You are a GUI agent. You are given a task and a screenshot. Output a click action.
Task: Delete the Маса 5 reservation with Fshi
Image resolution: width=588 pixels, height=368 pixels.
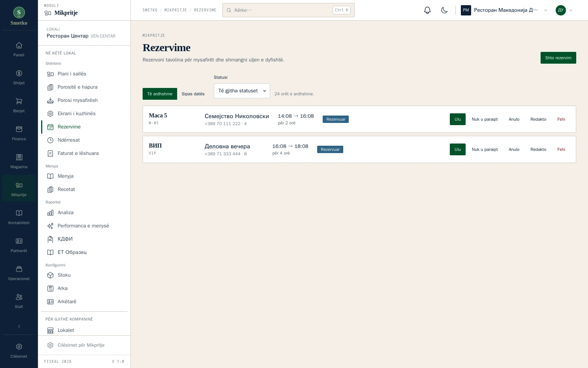click(561, 119)
